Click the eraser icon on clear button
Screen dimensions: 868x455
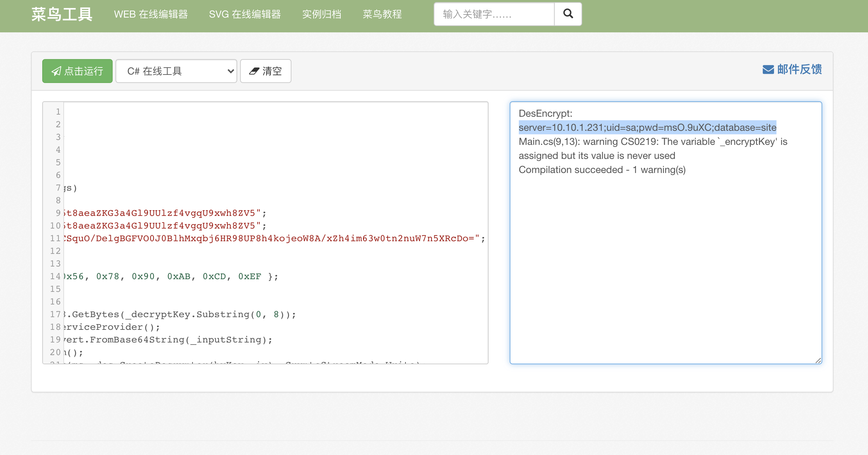[x=254, y=71]
